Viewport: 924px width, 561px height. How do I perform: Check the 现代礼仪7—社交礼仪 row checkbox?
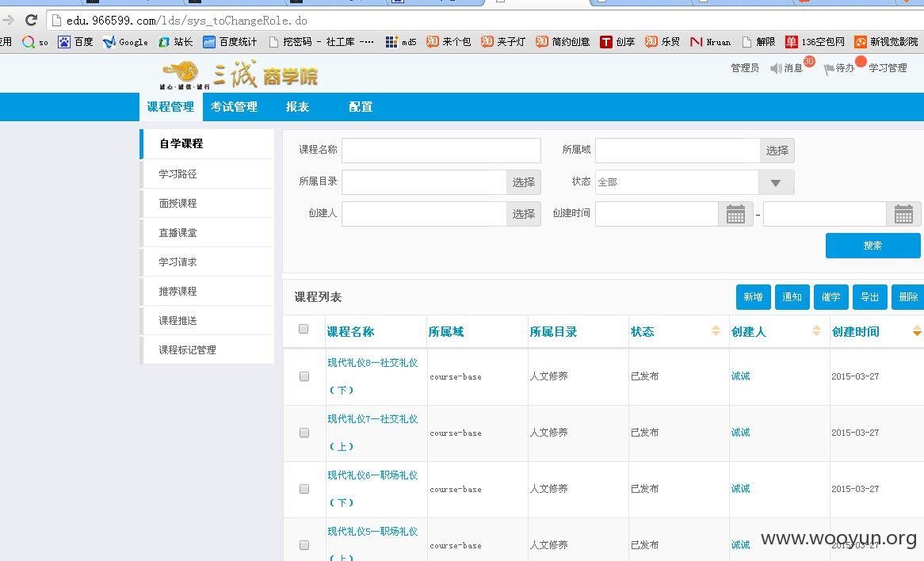point(304,433)
